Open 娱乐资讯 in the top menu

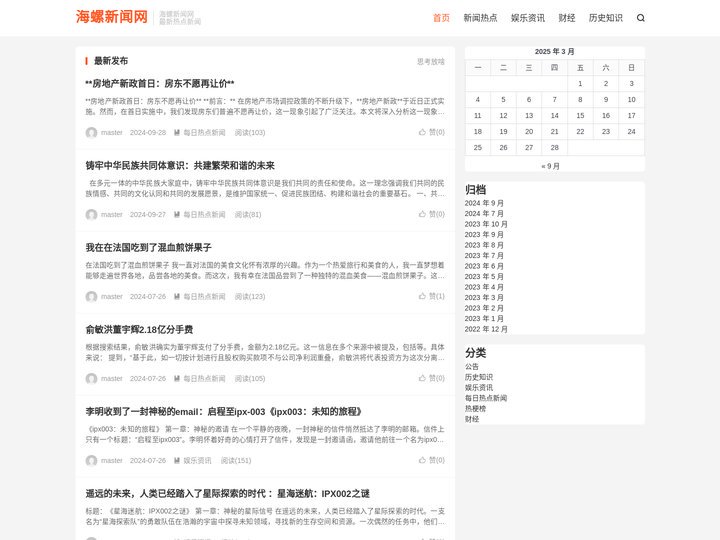[528, 18]
